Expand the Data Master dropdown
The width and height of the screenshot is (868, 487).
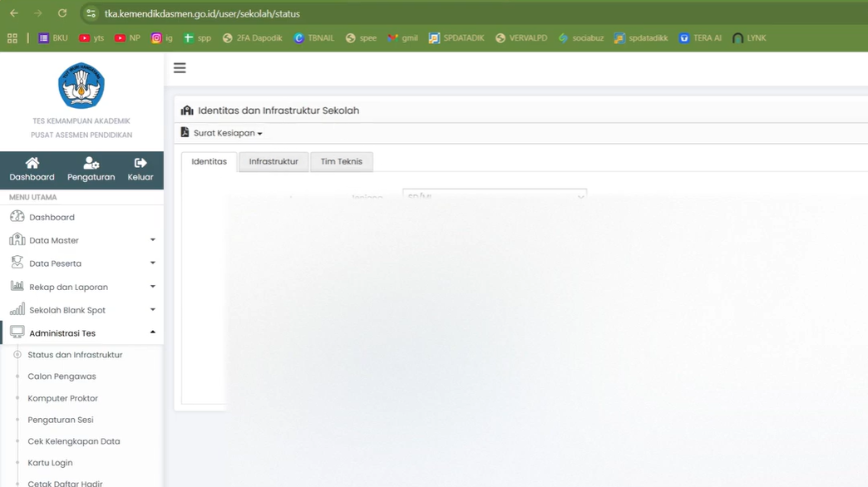coord(152,239)
